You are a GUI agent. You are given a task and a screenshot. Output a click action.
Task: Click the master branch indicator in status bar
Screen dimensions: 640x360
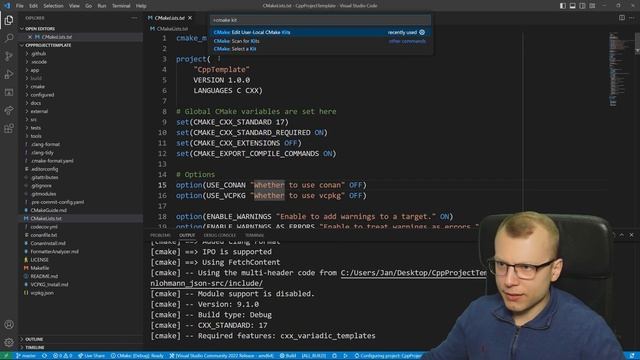(x=26, y=356)
